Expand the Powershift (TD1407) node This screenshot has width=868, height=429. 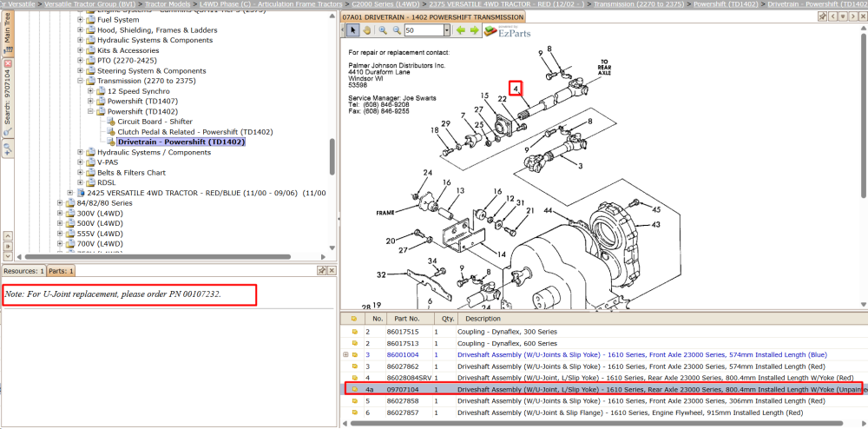tap(90, 102)
